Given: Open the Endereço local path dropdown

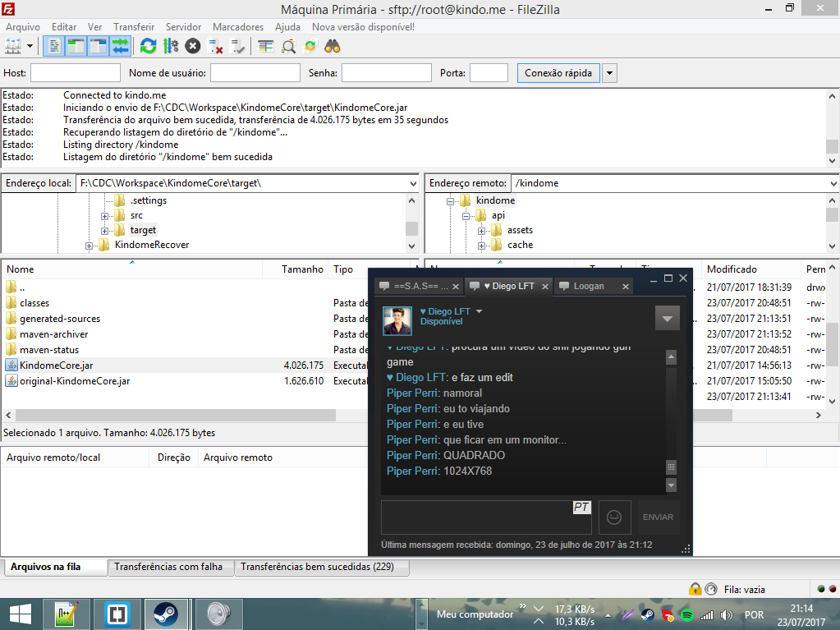Looking at the screenshot, I should point(413,183).
